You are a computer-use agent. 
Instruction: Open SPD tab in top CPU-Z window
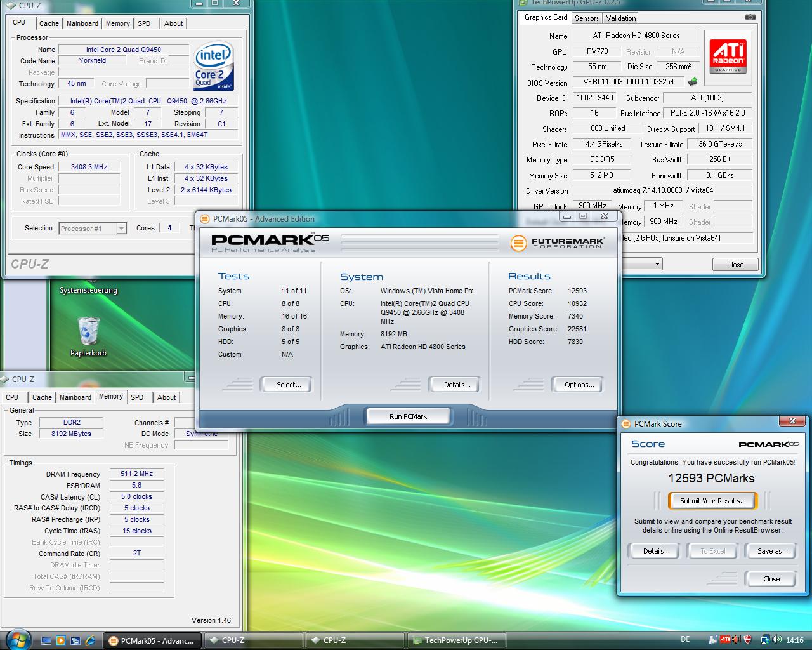[x=145, y=23]
